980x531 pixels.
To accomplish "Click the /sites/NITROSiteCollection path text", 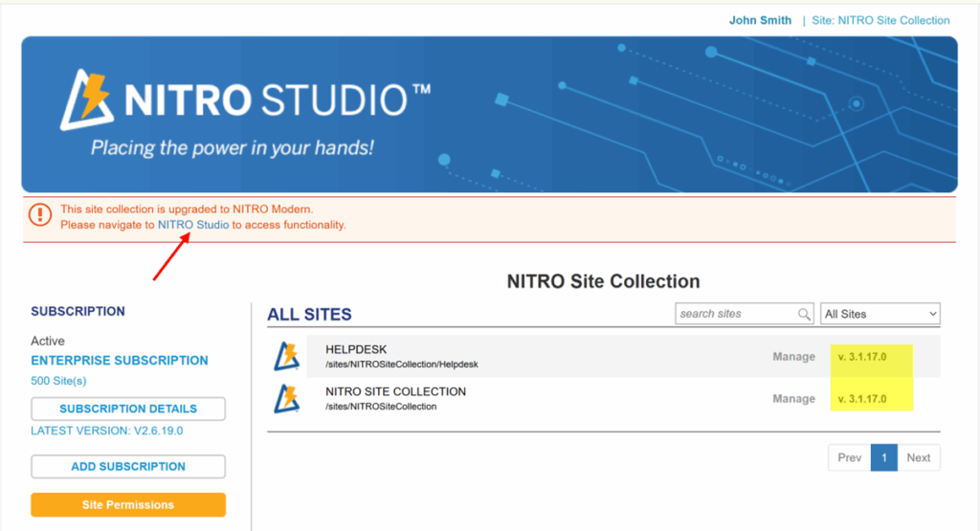I will click(381, 407).
